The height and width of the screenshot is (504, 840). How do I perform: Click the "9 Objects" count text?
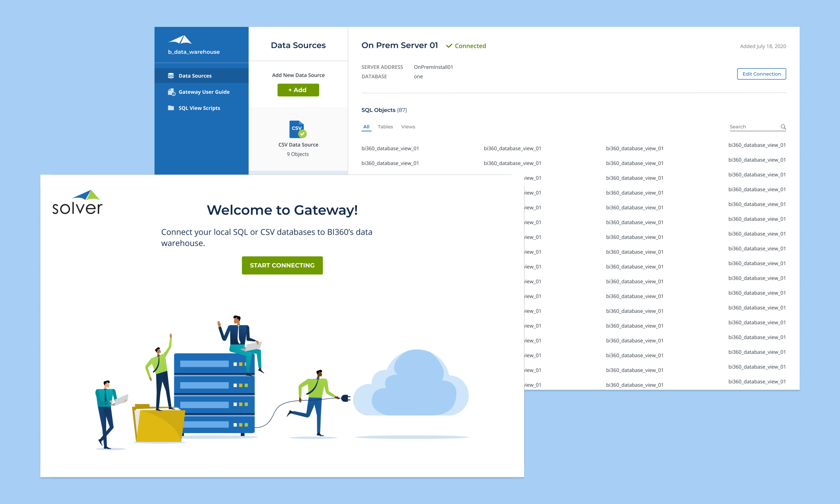pyautogui.click(x=298, y=154)
